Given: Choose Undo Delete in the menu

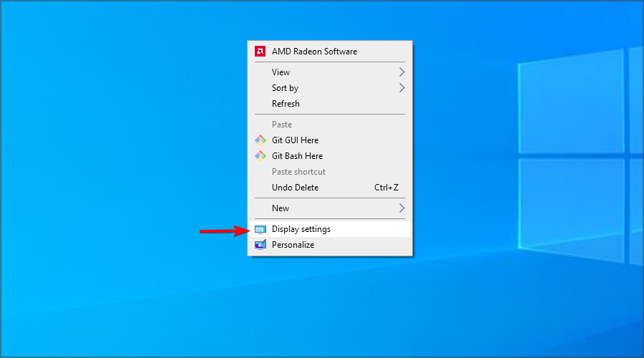Looking at the screenshot, I should click(330, 188).
